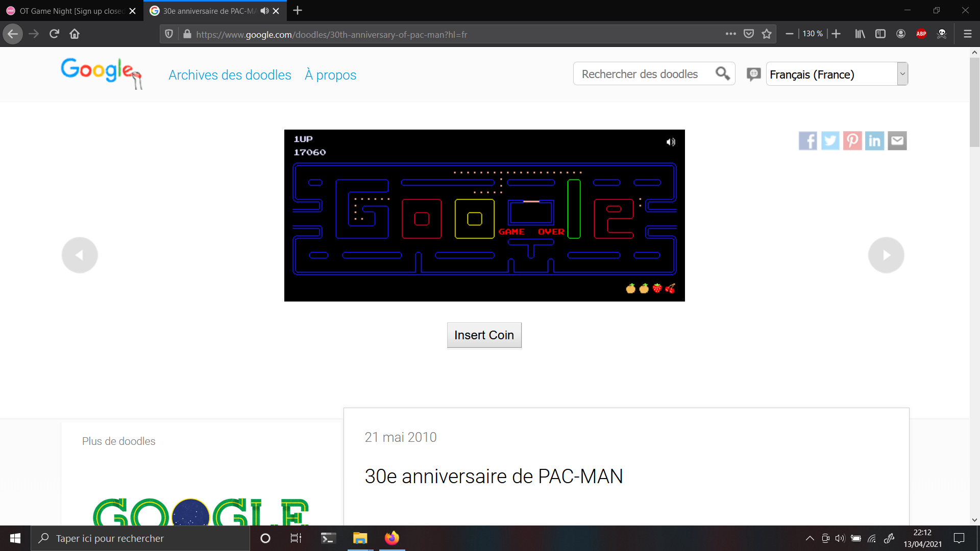
Task: Open the Firefox hamburger menu
Action: 967,34
